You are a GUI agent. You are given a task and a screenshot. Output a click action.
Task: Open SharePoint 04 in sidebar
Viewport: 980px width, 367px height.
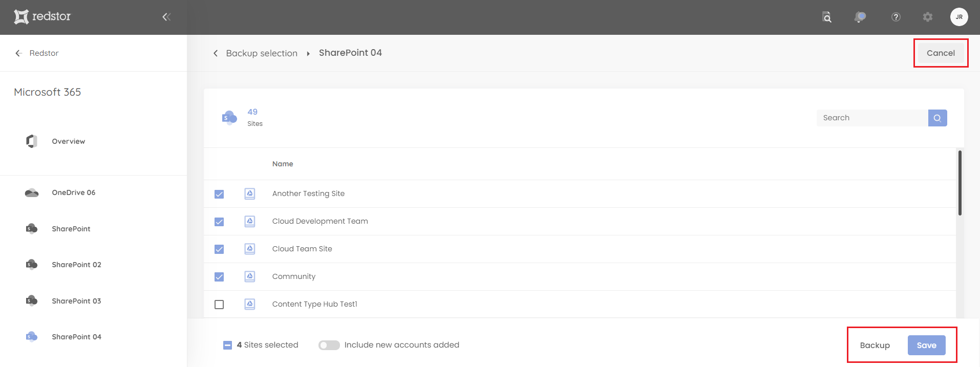click(x=77, y=337)
